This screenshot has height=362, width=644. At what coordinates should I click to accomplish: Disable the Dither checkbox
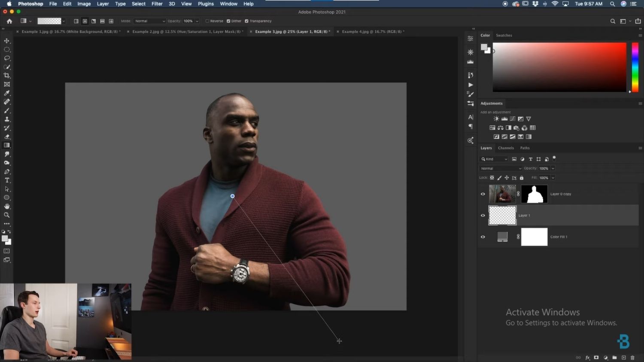228,21
